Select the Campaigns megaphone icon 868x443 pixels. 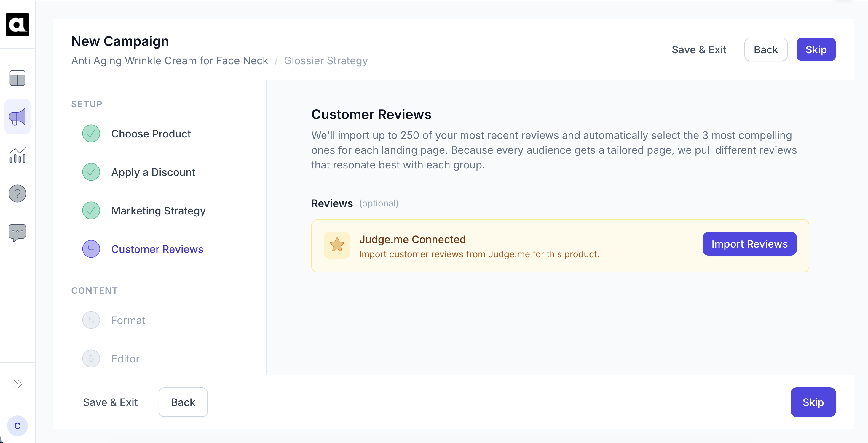pos(17,117)
